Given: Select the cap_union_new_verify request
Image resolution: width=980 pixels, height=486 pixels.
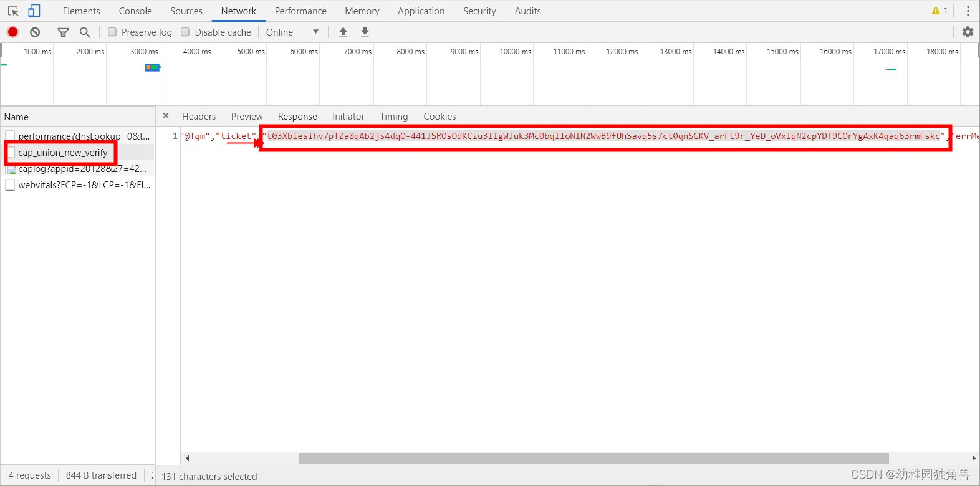Looking at the screenshot, I should click(x=63, y=153).
